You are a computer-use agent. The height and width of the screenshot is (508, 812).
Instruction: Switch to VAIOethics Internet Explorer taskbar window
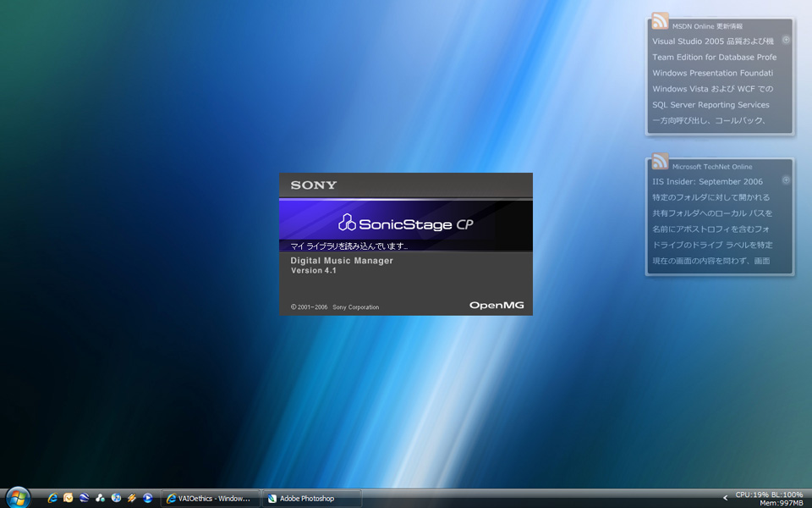[x=211, y=499]
